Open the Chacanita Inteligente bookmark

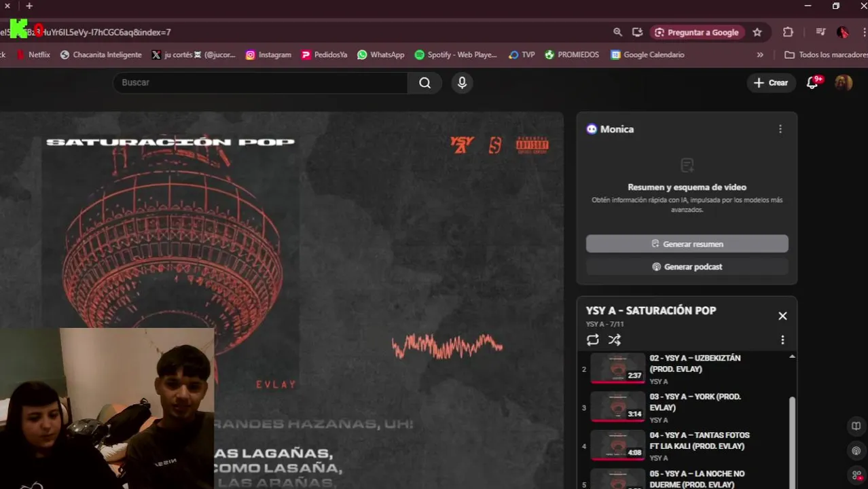tap(101, 55)
